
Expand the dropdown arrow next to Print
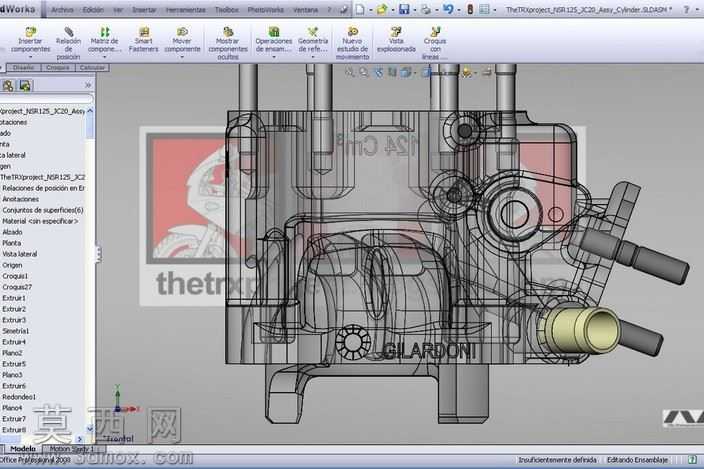click(x=436, y=10)
